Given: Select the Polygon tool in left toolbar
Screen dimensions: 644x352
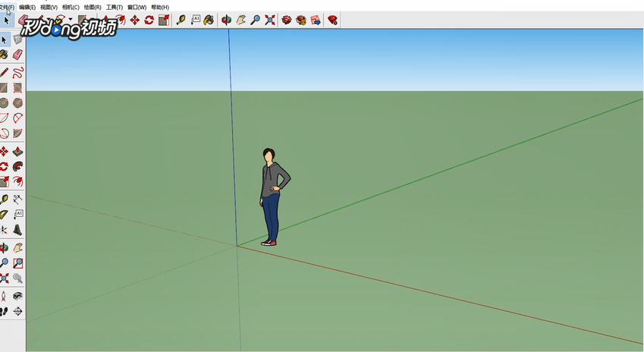Looking at the screenshot, I should pyautogui.click(x=17, y=103).
